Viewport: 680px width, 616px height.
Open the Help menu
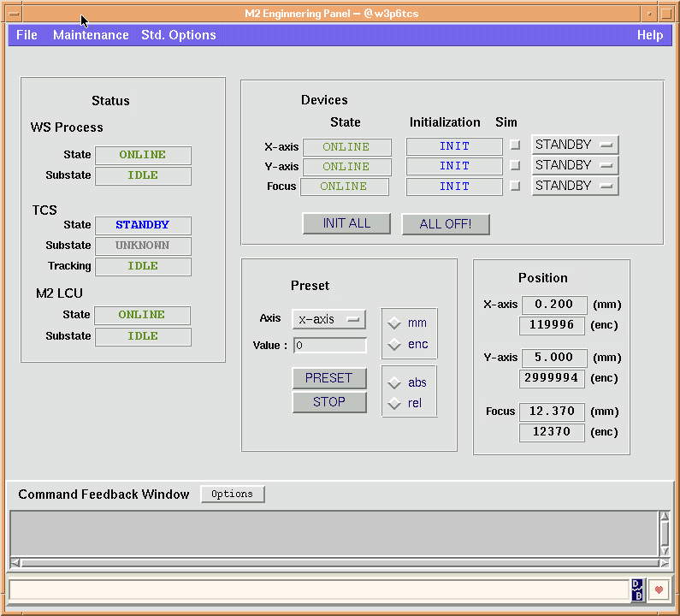point(650,35)
